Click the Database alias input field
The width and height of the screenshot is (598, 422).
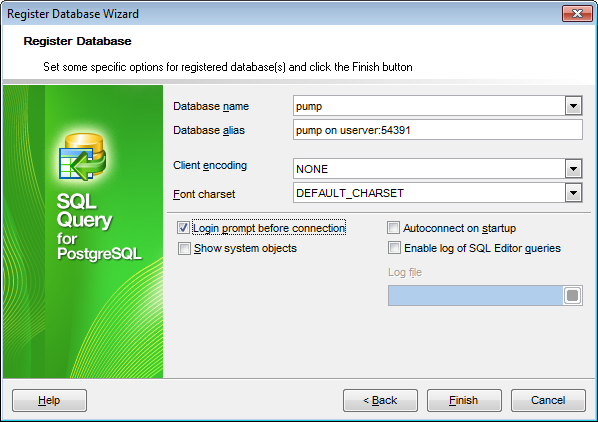pos(437,130)
